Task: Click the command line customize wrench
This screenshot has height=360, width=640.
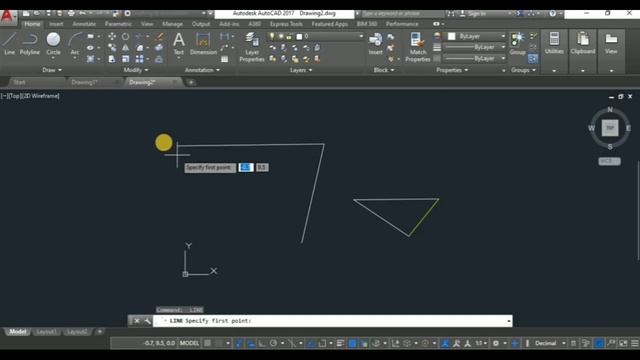Action: tap(147, 321)
